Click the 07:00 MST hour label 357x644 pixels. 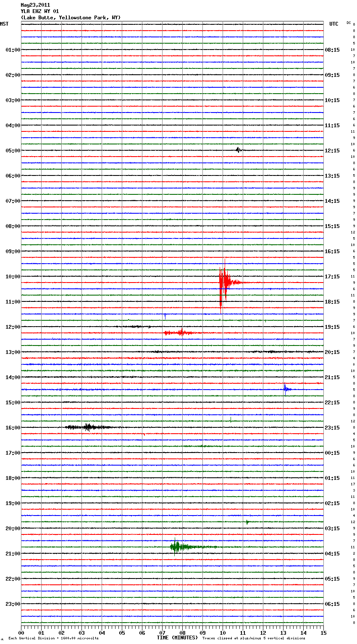[13, 201]
